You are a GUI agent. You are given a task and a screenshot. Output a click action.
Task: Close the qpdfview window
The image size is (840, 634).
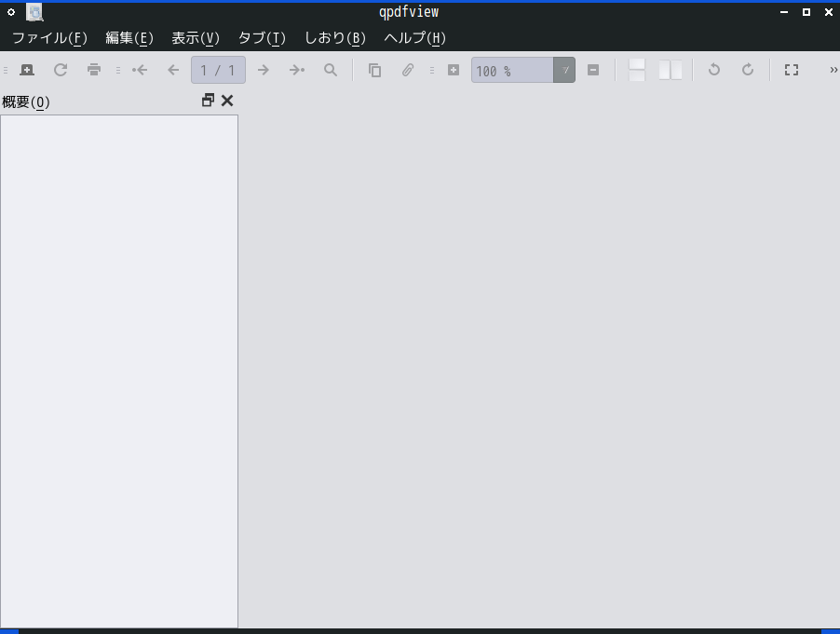pyautogui.click(x=828, y=12)
